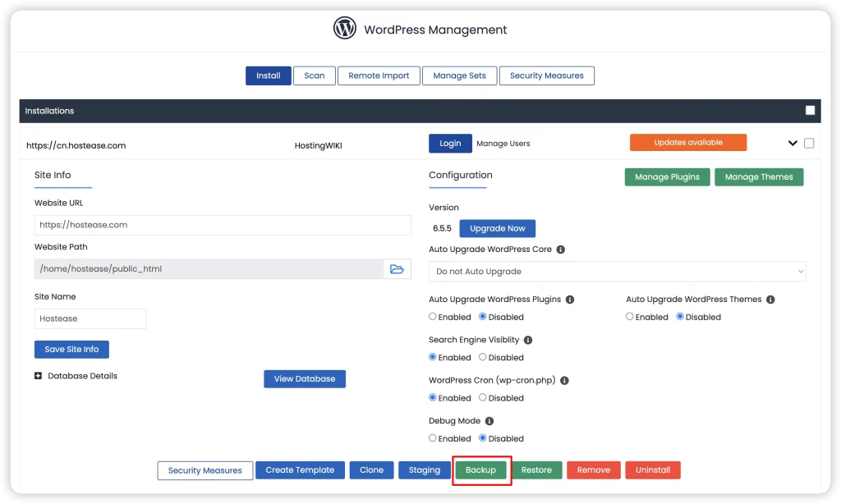Expand Database Details section

[x=39, y=376]
